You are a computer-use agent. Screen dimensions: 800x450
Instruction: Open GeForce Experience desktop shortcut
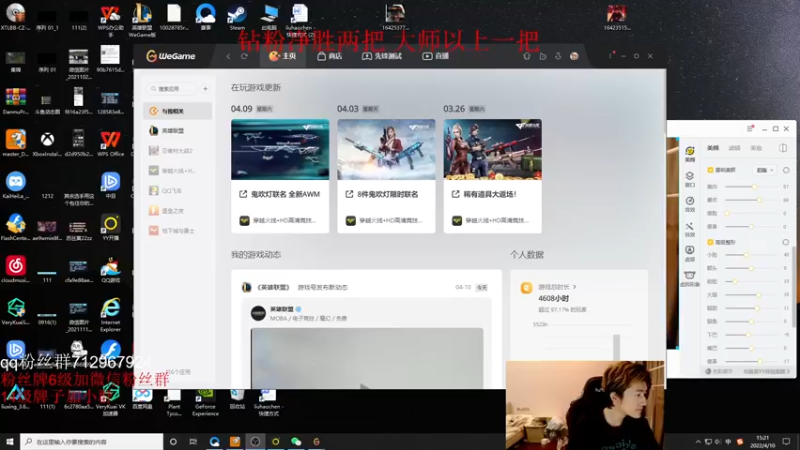(x=205, y=403)
